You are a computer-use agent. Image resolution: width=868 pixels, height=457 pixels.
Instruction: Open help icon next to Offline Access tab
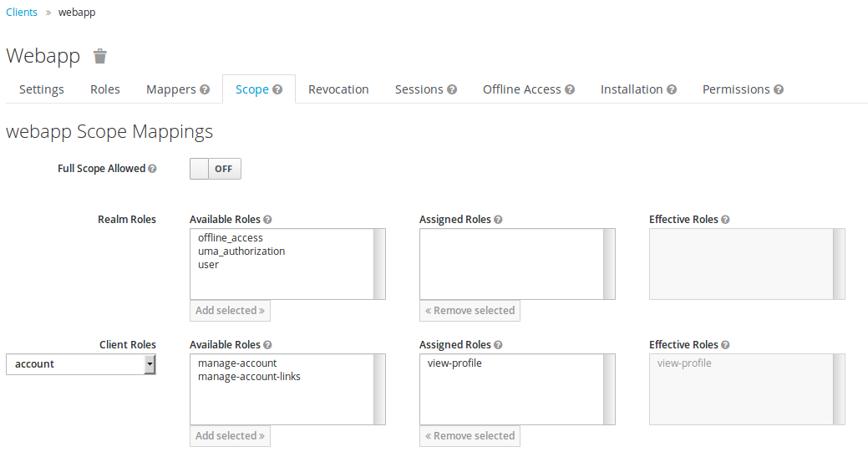[x=570, y=89]
